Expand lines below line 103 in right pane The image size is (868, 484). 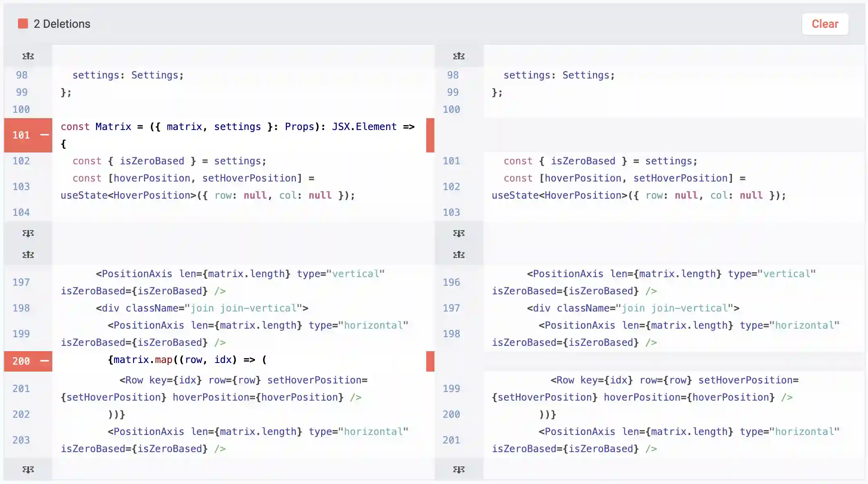[x=459, y=233]
